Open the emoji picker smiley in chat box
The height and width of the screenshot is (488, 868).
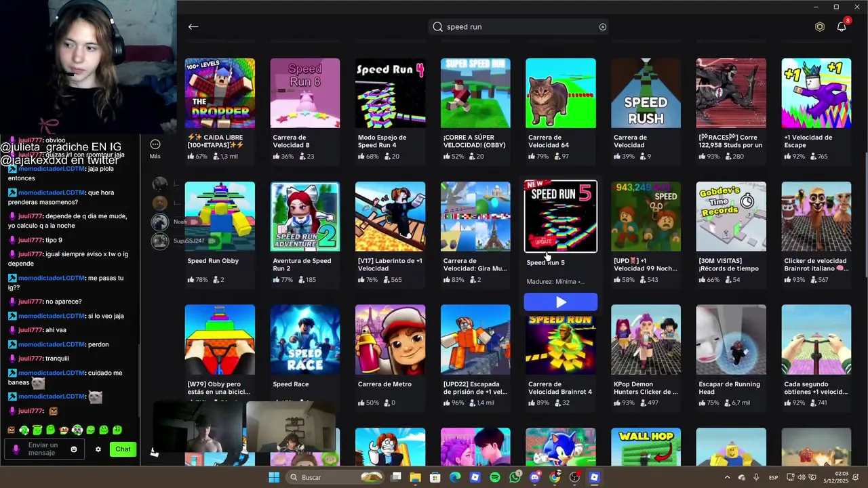click(74, 449)
